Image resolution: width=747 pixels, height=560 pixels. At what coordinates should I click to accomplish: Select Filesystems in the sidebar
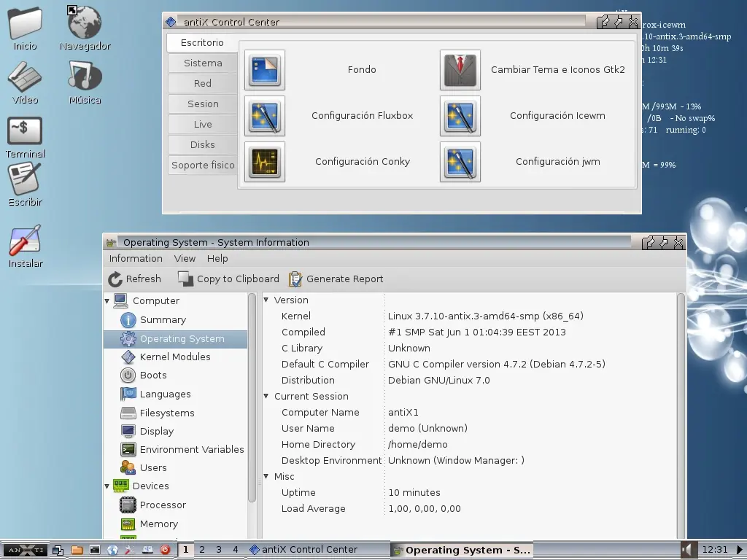click(x=167, y=413)
